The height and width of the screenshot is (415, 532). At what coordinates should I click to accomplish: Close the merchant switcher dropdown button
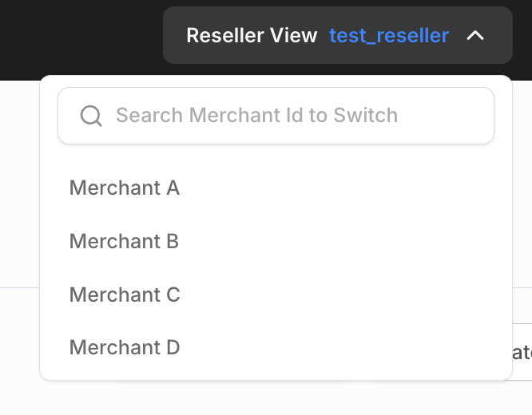[x=337, y=36]
